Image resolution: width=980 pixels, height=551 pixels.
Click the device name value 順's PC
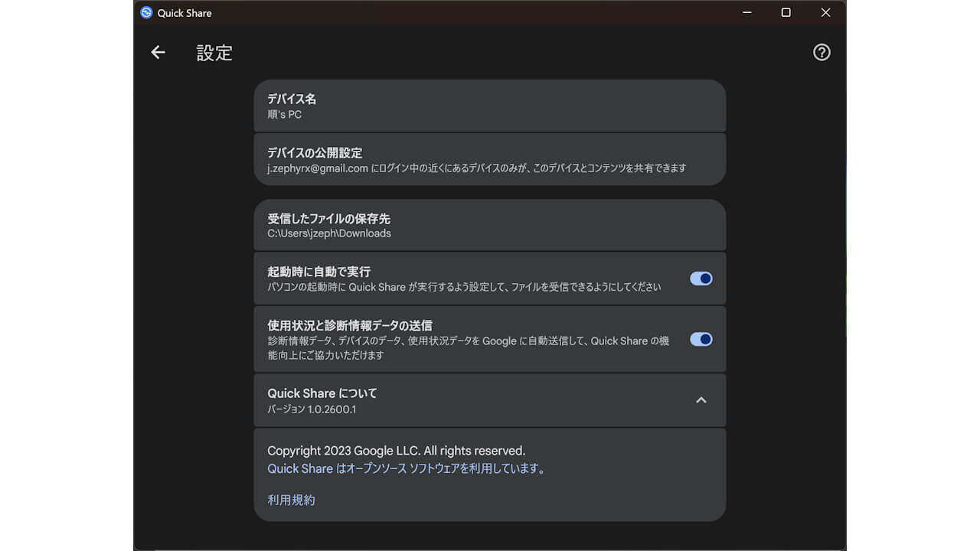284,115
